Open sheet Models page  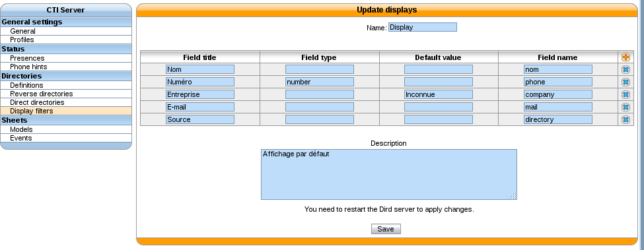coord(21,129)
